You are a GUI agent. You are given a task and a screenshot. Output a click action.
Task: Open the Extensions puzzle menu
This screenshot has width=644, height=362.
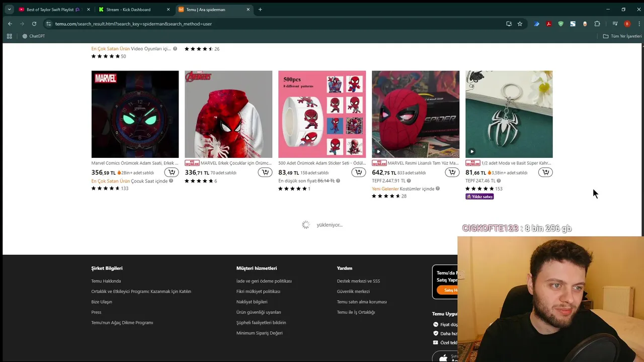[x=597, y=24]
